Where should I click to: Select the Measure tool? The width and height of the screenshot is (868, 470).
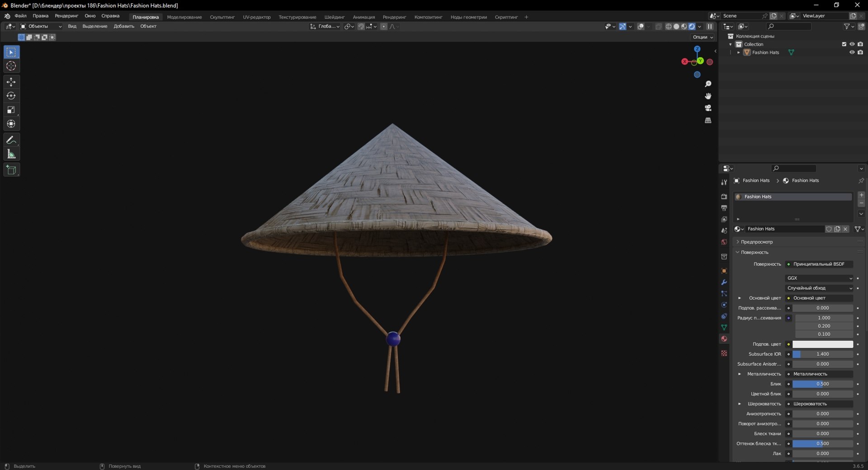point(11,154)
